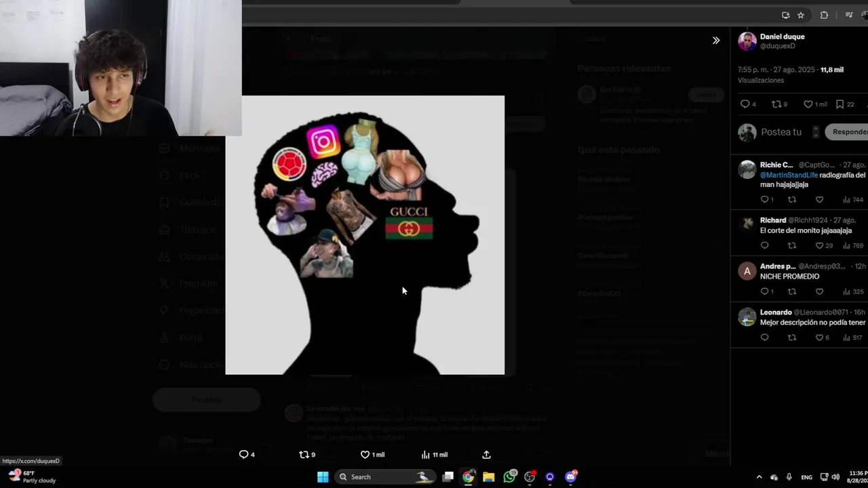Screen dimensions: 868x488
Task: View stats of Richie's comment showing 744
Action: [853, 199]
